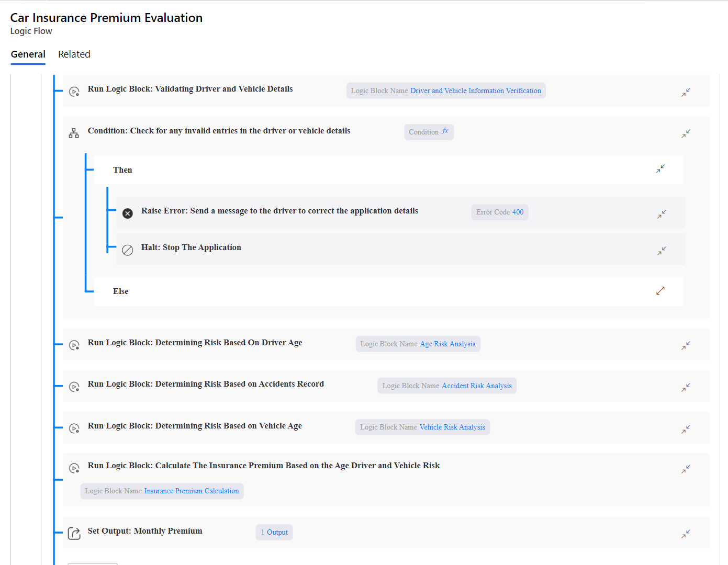Click the 1 Output badge

(274, 532)
